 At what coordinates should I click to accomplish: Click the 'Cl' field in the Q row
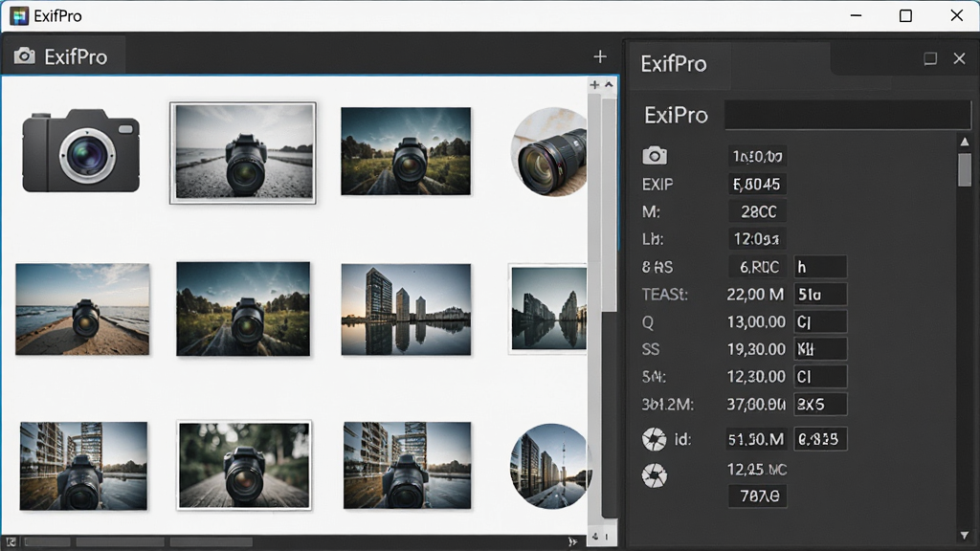pos(820,321)
